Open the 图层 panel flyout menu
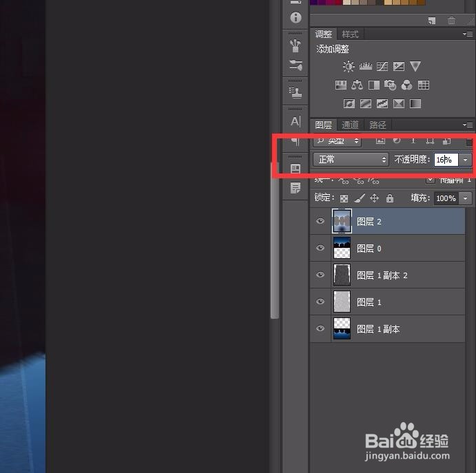 pyautogui.click(x=468, y=125)
